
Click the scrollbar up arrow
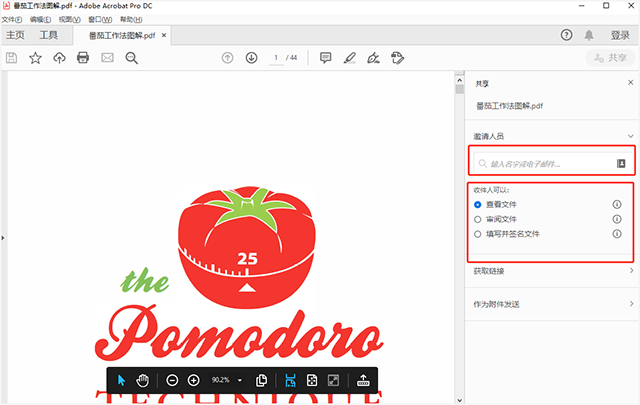coord(460,80)
